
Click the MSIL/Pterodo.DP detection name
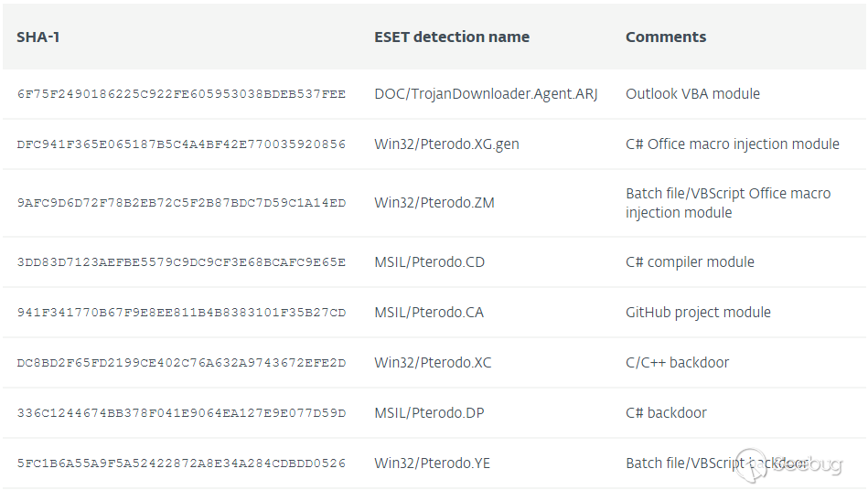click(x=429, y=413)
